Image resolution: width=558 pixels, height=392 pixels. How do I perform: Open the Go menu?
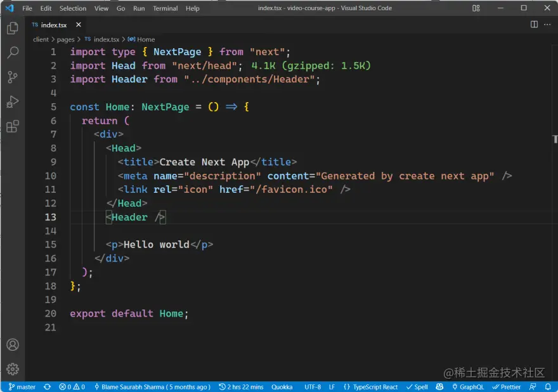click(x=120, y=8)
